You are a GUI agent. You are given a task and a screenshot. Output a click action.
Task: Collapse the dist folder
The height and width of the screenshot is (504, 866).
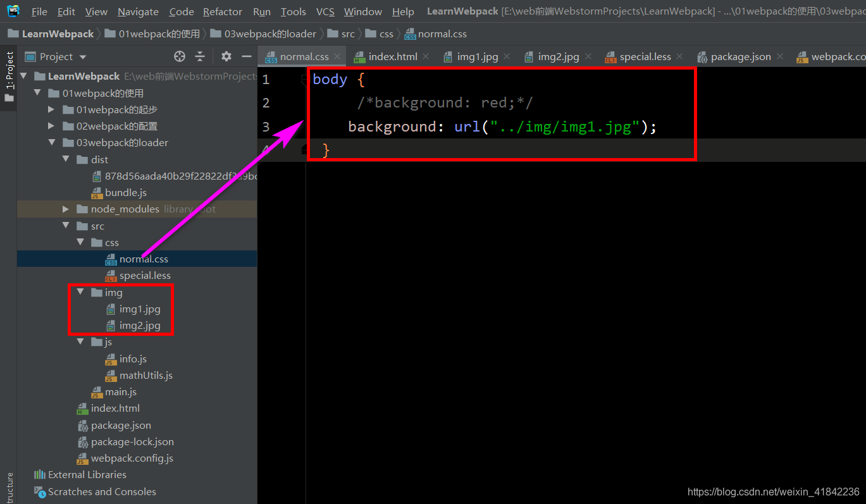pyautogui.click(x=66, y=159)
